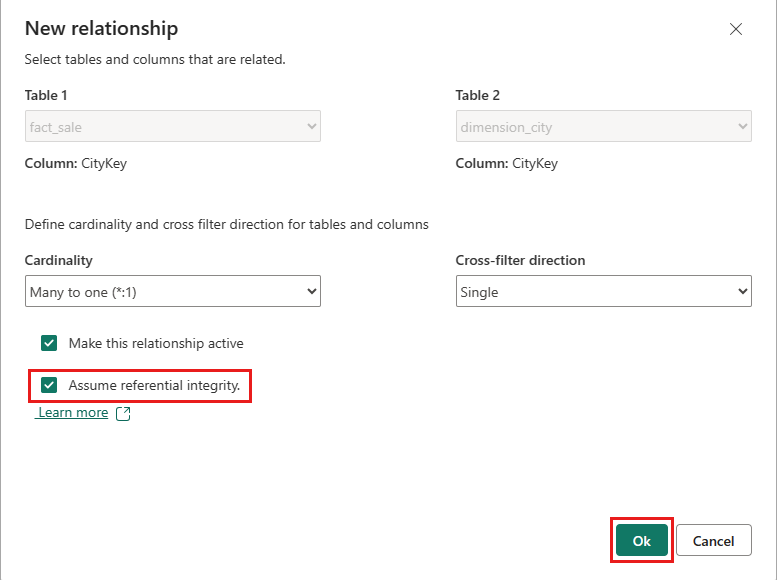Toggle the Make this relationship active checkbox
The width and height of the screenshot is (777, 580).
(49, 343)
